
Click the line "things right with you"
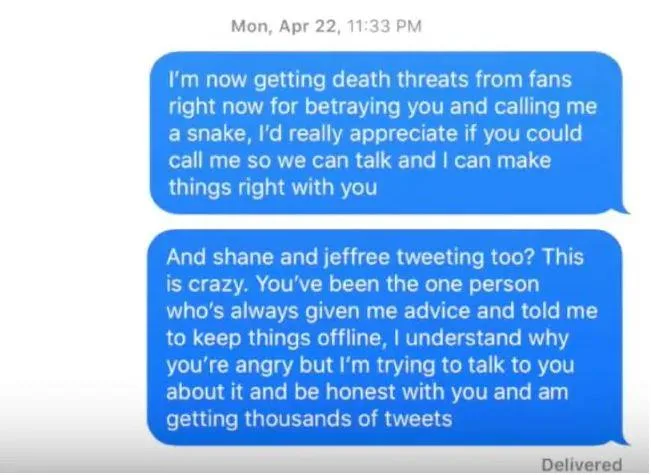coord(273,187)
